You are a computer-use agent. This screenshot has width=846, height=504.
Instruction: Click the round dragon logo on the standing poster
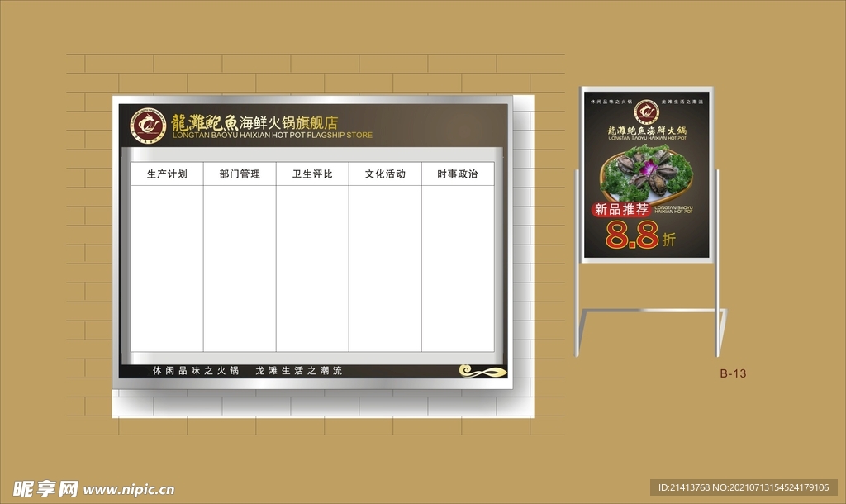646,112
